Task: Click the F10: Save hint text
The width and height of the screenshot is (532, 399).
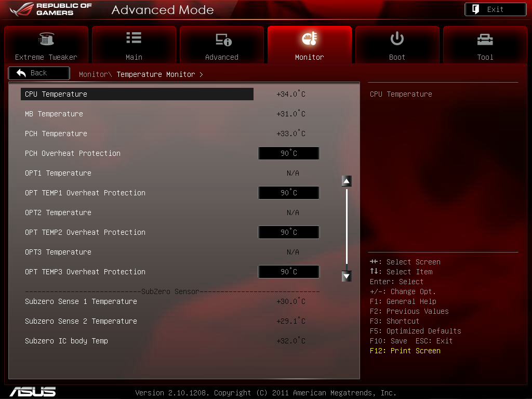Action: click(x=389, y=341)
